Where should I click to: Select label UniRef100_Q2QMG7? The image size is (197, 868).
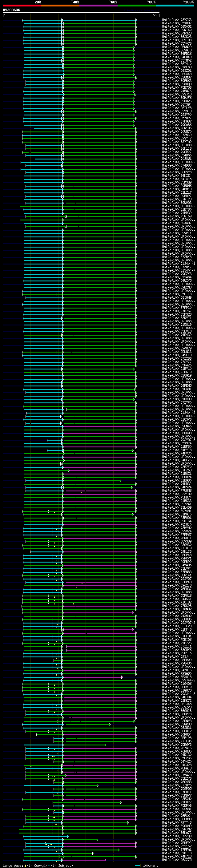pyautogui.click(x=177, y=78)
